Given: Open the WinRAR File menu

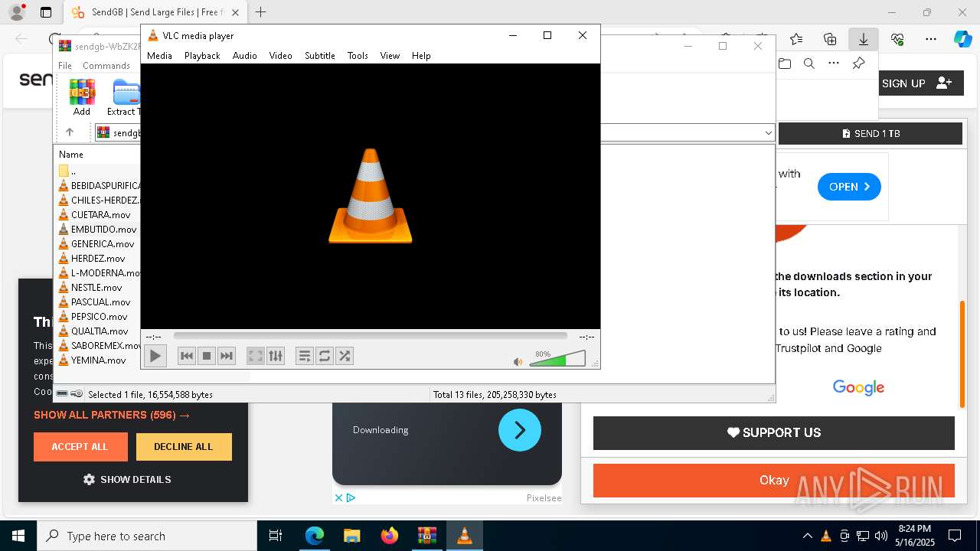Looking at the screenshot, I should [x=65, y=66].
